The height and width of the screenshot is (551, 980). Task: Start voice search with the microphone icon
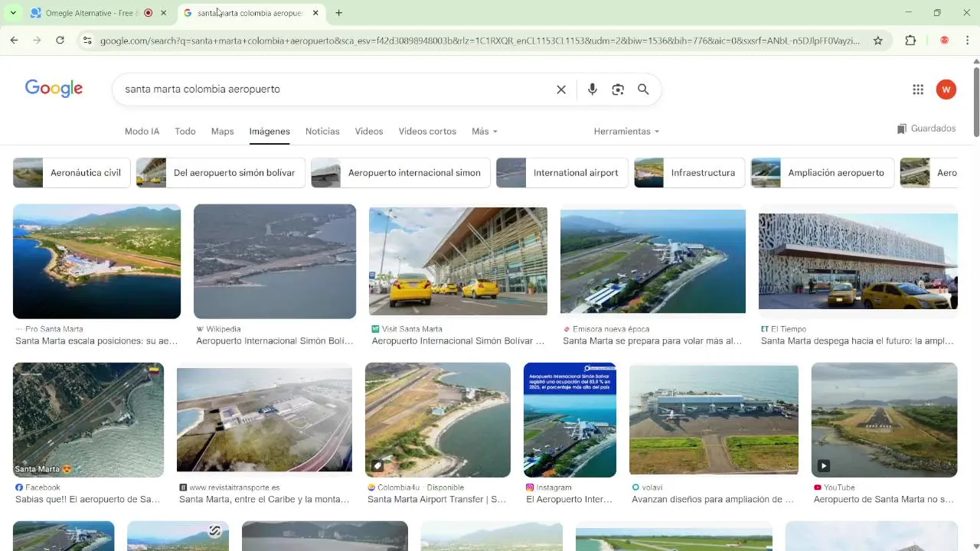click(592, 90)
